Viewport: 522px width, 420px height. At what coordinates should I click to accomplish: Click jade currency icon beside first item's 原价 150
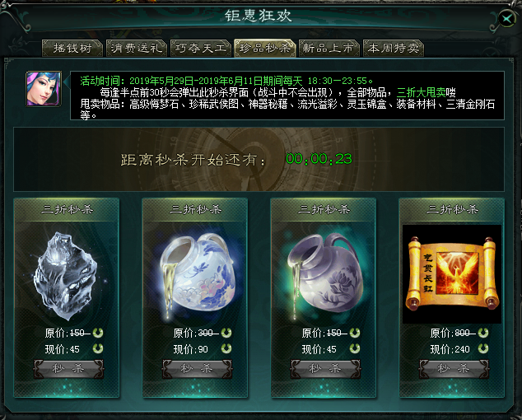98,333
